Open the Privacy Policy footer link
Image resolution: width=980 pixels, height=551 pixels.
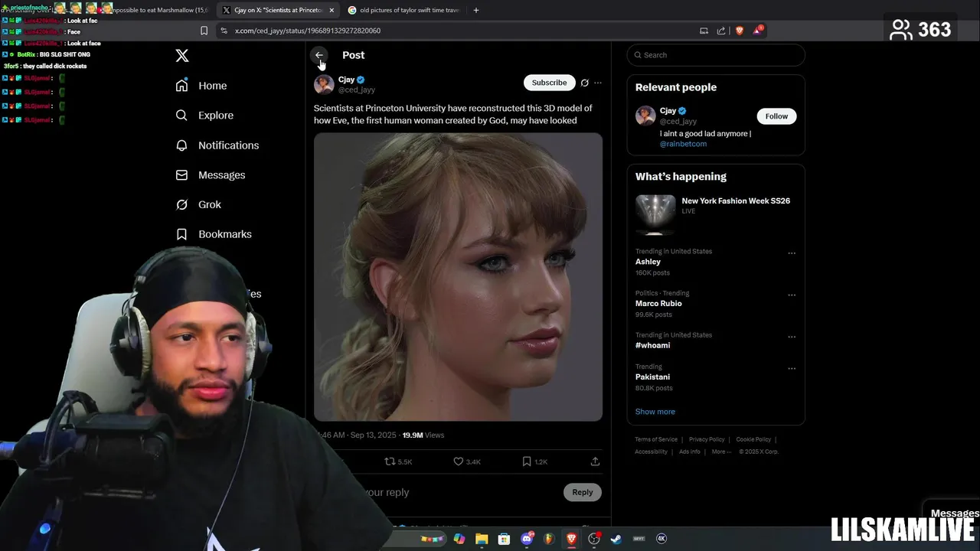pyautogui.click(x=707, y=439)
